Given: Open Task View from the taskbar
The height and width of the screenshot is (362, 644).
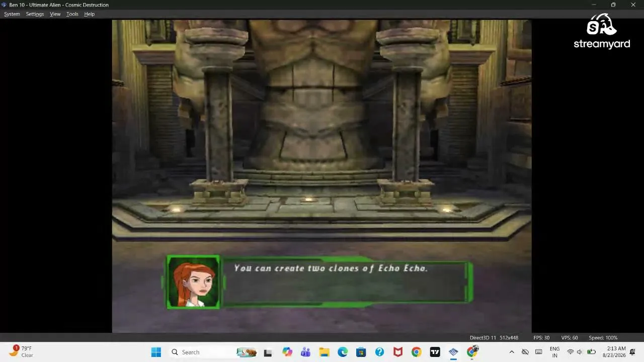Looking at the screenshot, I should [x=268, y=352].
